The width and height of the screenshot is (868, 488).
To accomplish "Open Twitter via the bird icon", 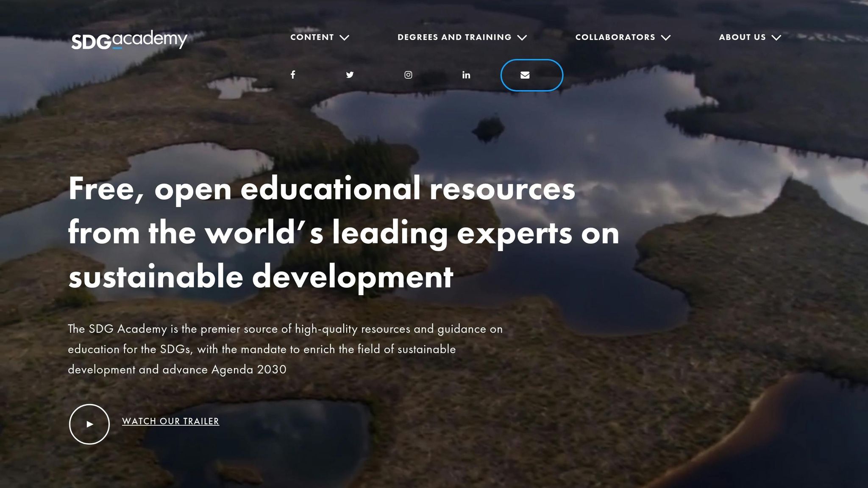I will click(351, 75).
